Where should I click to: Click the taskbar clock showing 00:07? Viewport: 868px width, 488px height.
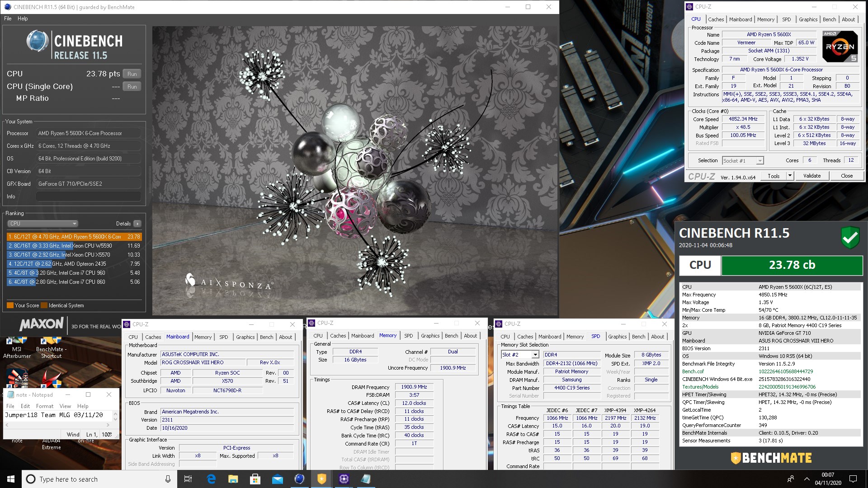(x=828, y=479)
